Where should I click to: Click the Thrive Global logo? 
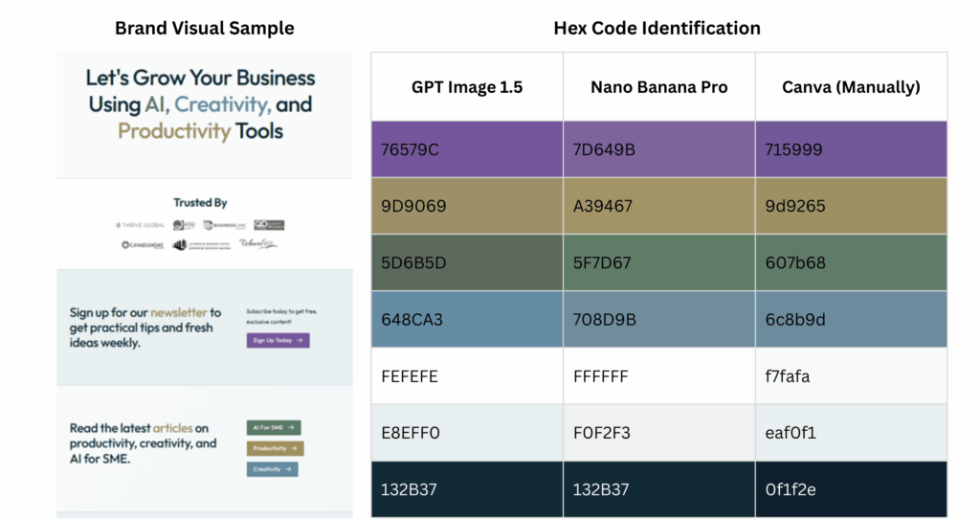(140, 225)
